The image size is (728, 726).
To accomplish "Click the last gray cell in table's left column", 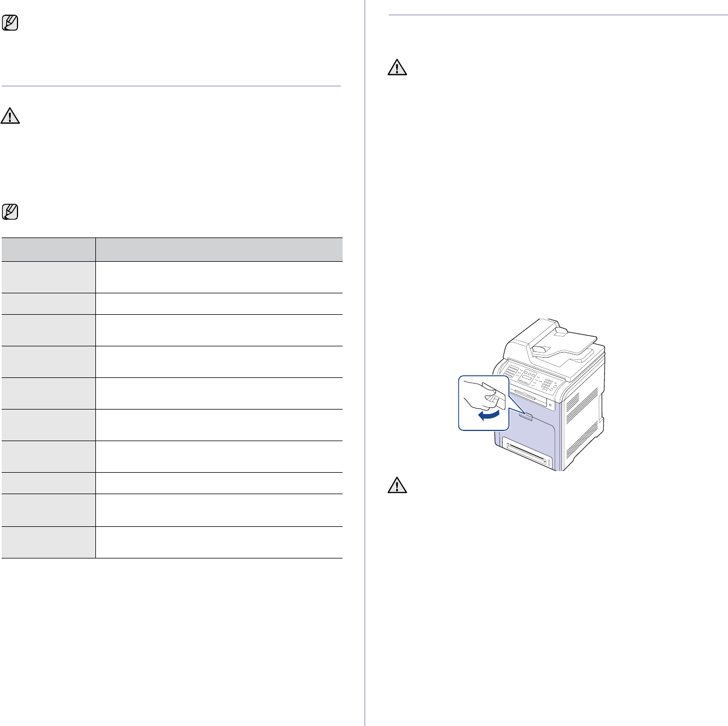I will [49, 543].
